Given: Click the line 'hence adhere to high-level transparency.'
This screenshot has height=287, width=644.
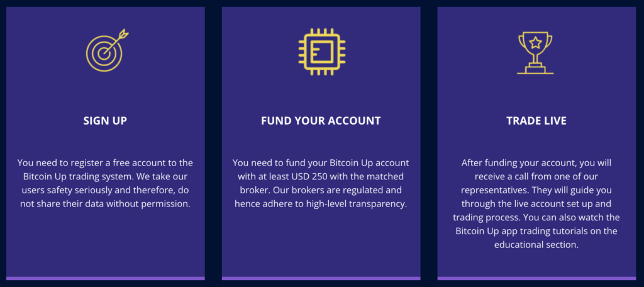Looking at the screenshot, I should click(x=321, y=204).
